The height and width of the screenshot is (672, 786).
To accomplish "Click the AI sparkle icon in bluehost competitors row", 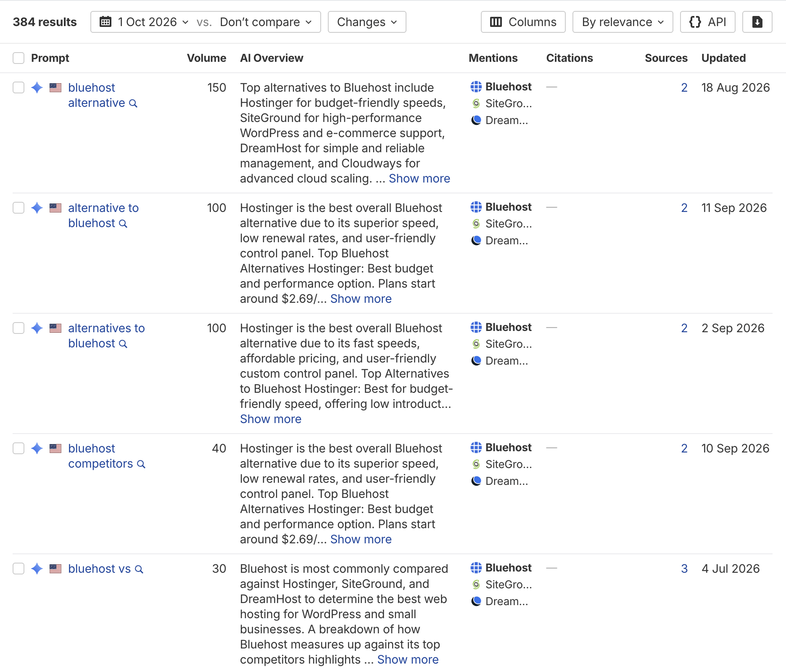I will [37, 448].
